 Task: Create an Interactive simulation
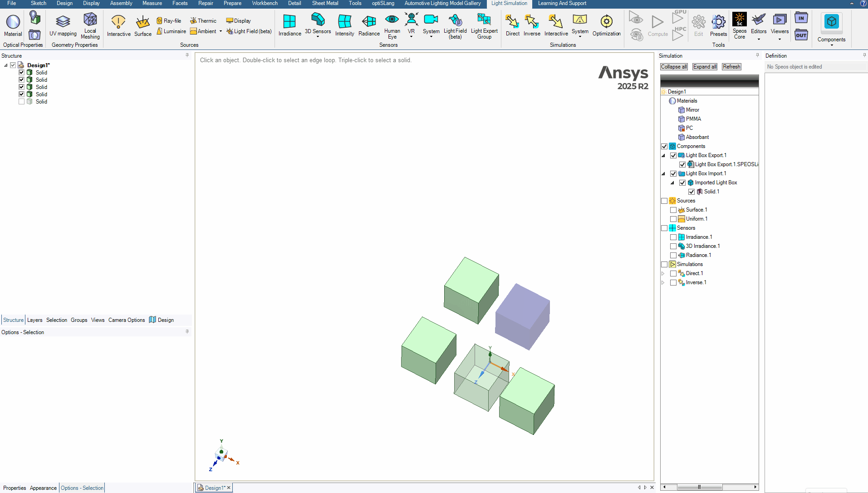point(556,25)
